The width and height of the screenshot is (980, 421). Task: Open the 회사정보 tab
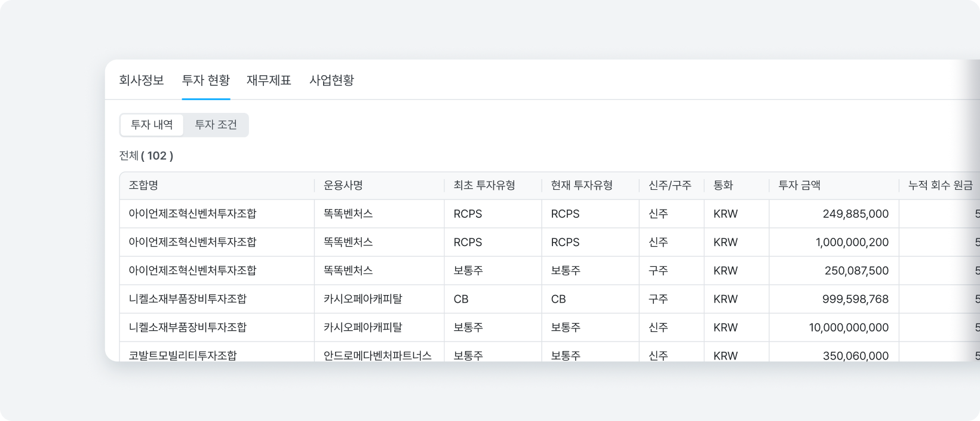pyautogui.click(x=141, y=80)
